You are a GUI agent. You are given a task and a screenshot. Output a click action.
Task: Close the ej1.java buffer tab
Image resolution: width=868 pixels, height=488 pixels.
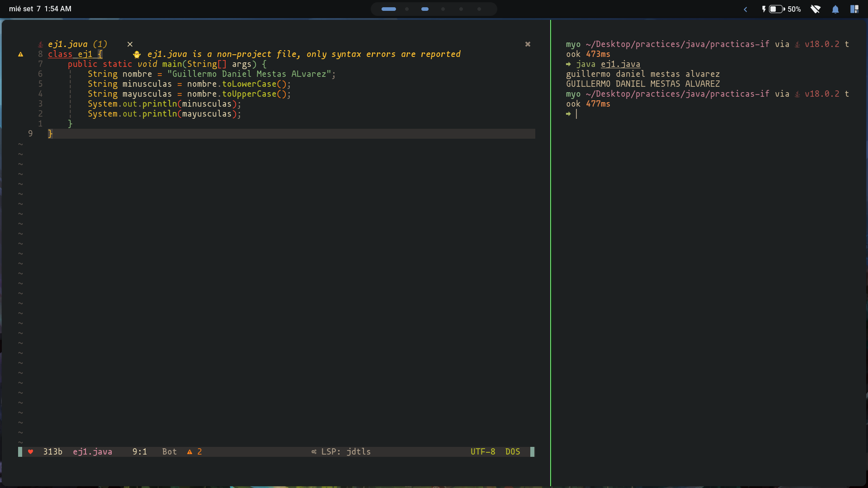coord(130,44)
